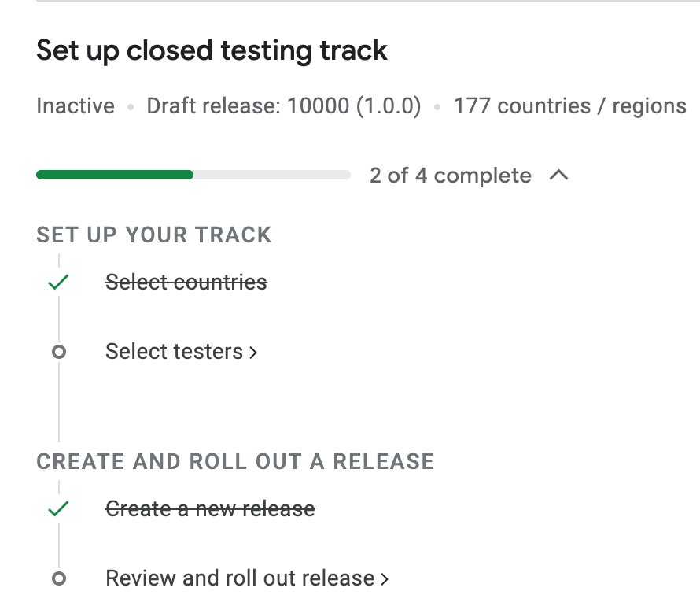700x606 pixels.
Task: Click the gray unfilled part of the progress bar
Action: (271, 175)
